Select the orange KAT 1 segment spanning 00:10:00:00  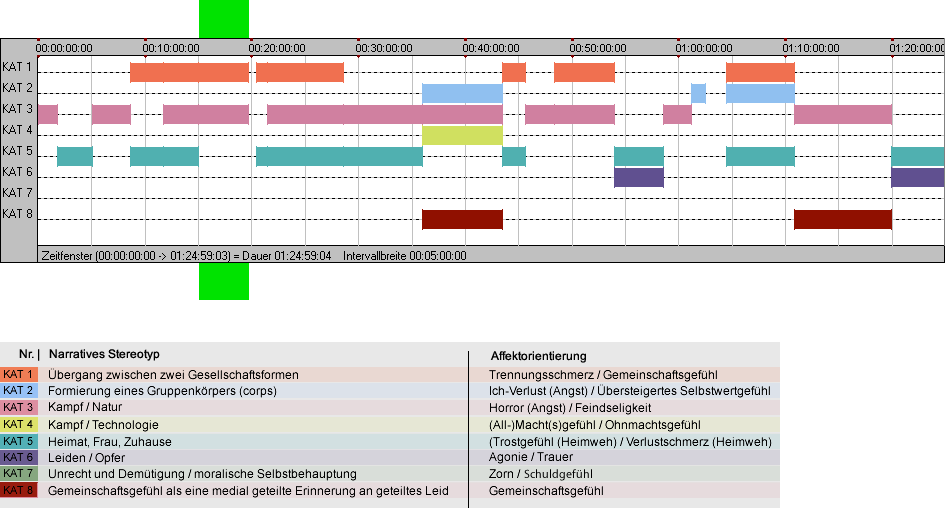[x=189, y=72]
